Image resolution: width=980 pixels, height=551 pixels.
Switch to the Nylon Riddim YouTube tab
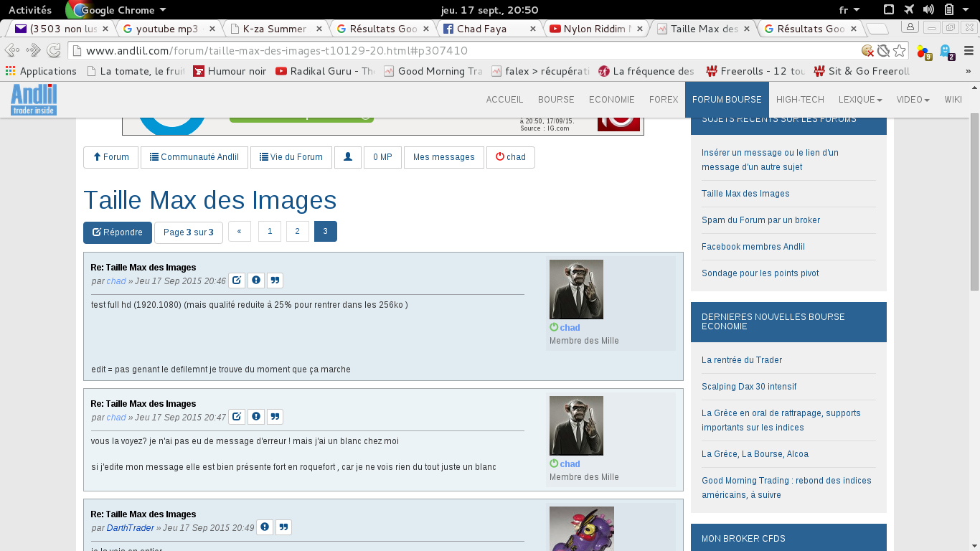point(595,29)
